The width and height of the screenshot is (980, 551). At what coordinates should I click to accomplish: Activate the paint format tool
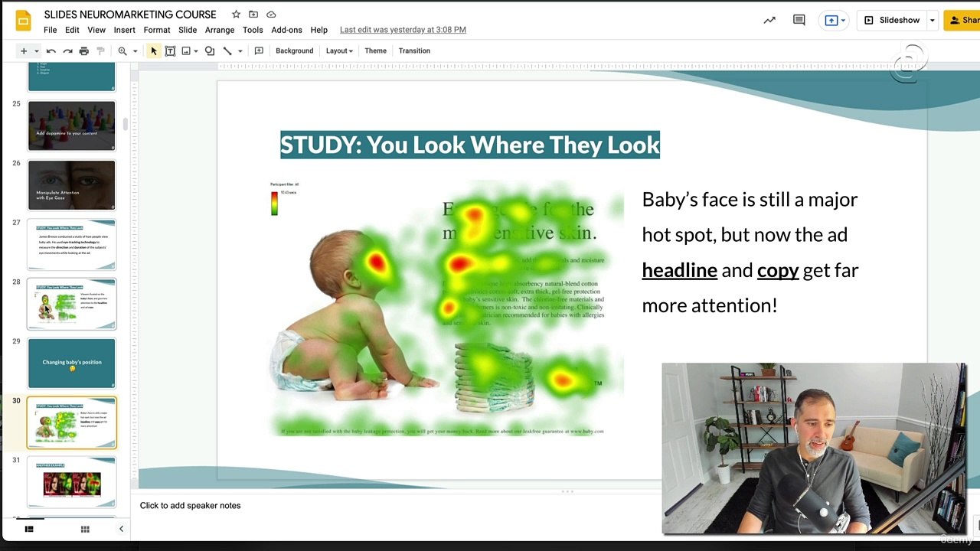100,51
